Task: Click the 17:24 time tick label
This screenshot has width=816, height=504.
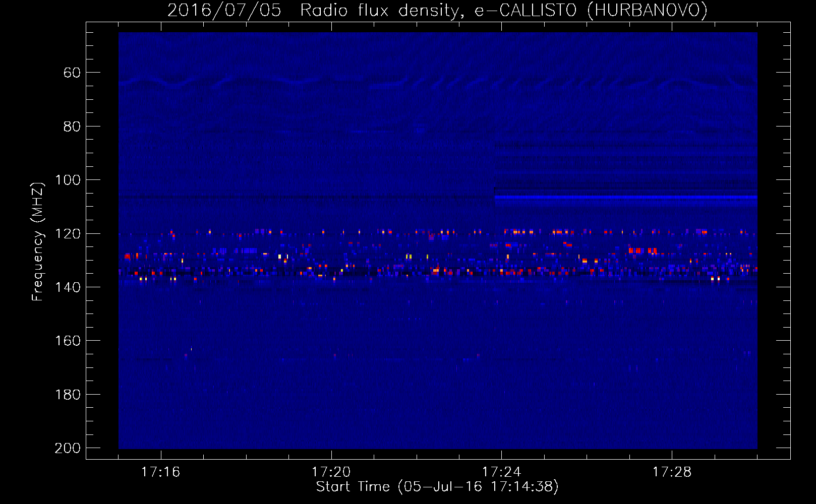Action: (501, 472)
